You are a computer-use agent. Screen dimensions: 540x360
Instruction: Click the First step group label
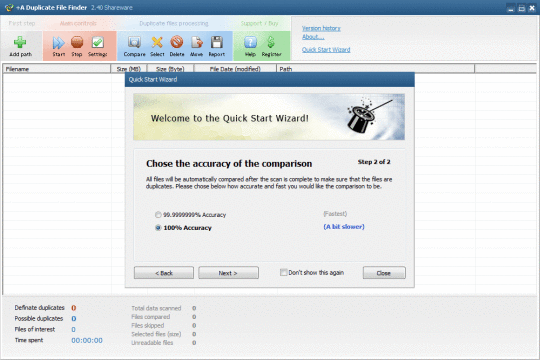point(22,23)
